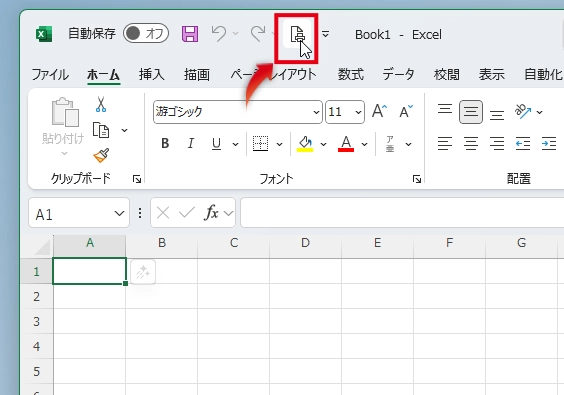The width and height of the screenshot is (564, 395).
Task: Center text horizontally
Action: tap(471, 144)
